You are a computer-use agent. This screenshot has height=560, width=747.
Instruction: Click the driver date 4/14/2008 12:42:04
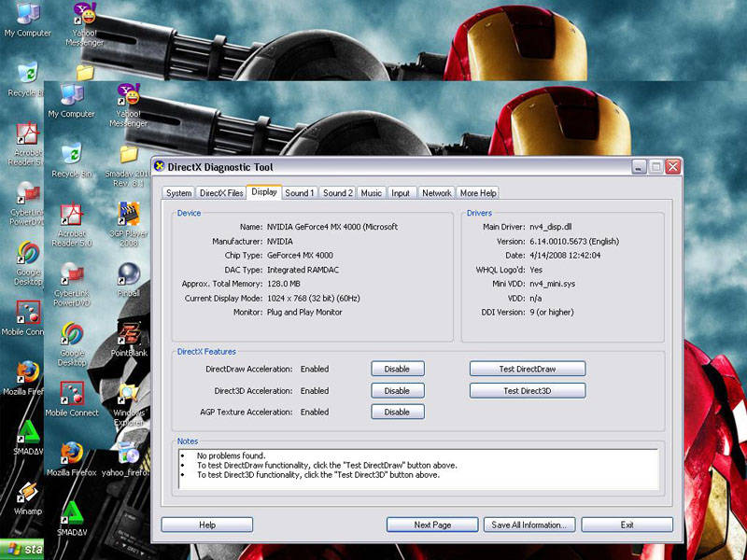click(x=565, y=255)
